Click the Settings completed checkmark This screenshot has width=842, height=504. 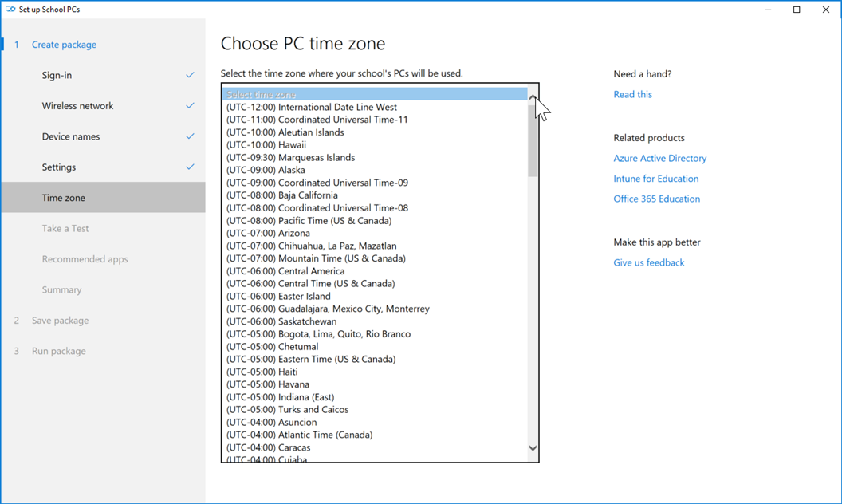tap(190, 167)
